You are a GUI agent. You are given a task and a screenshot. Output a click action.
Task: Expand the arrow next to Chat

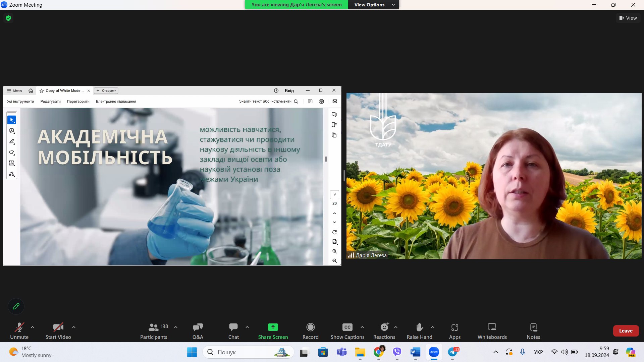pyautogui.click(x=247, y=327)
